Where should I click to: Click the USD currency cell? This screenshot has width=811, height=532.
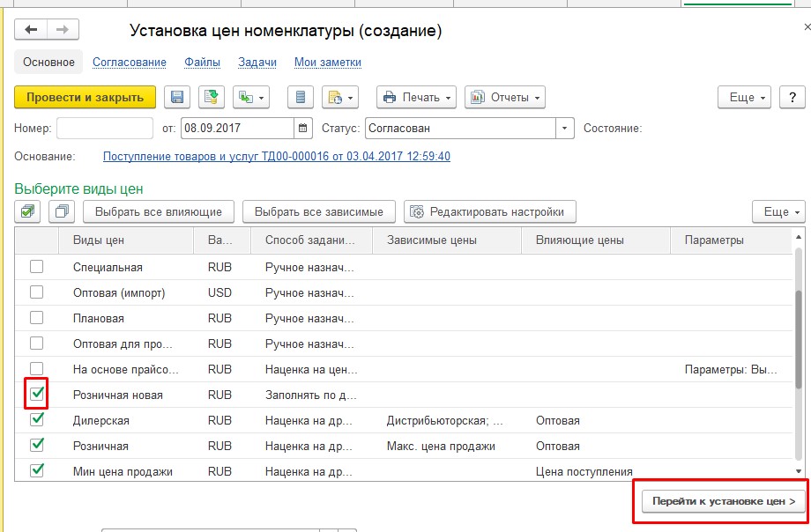(x=219, y=292)
